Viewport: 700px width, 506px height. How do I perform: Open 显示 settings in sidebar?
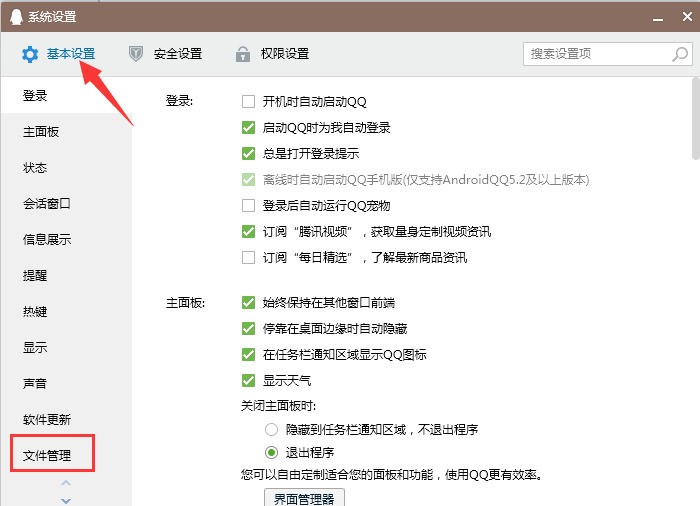pos(35,347)
